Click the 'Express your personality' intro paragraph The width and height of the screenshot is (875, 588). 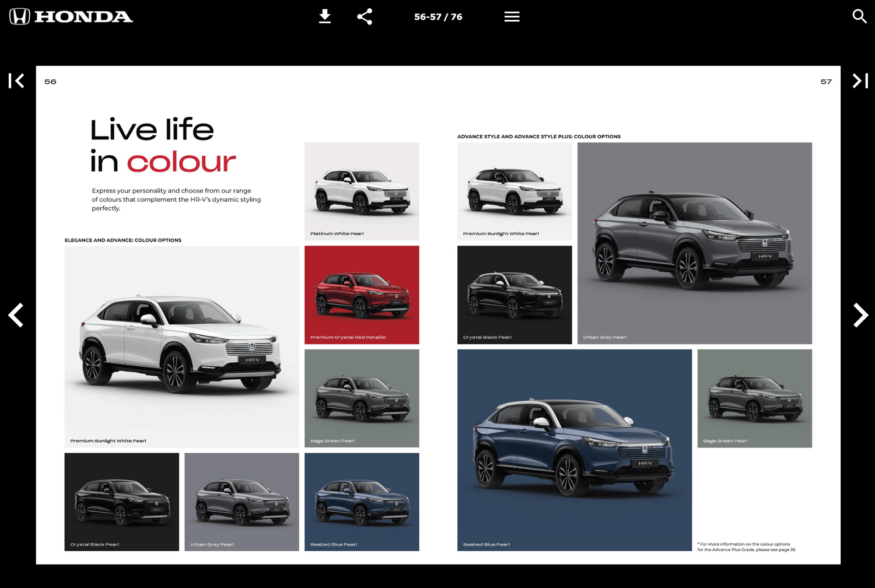pos(176,199)
